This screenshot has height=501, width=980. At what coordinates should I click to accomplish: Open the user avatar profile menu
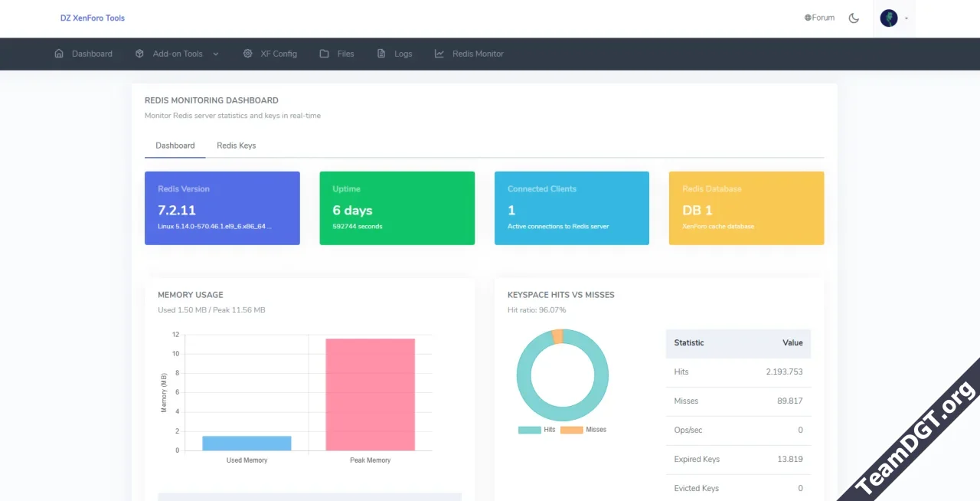(888, 18)
